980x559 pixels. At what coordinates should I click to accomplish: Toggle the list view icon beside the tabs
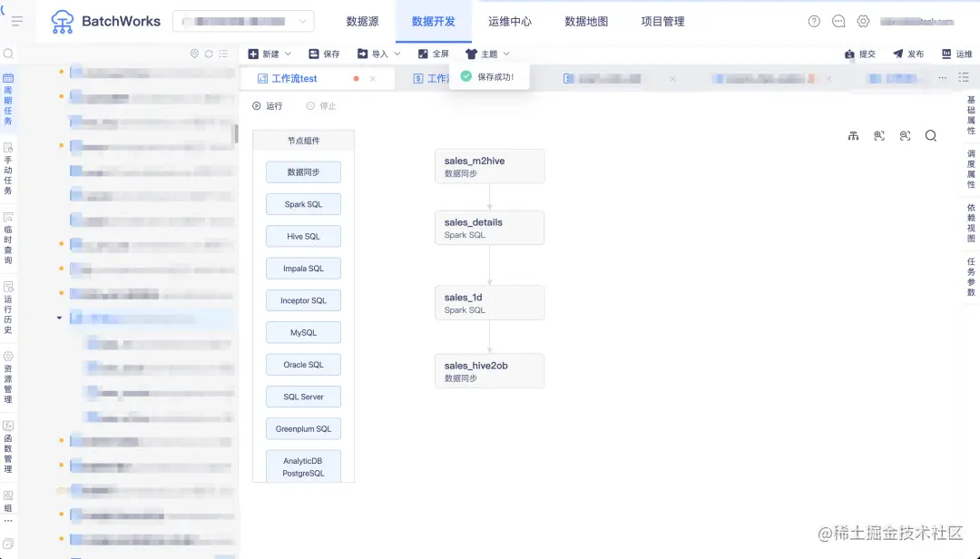[x=964, y=78]
